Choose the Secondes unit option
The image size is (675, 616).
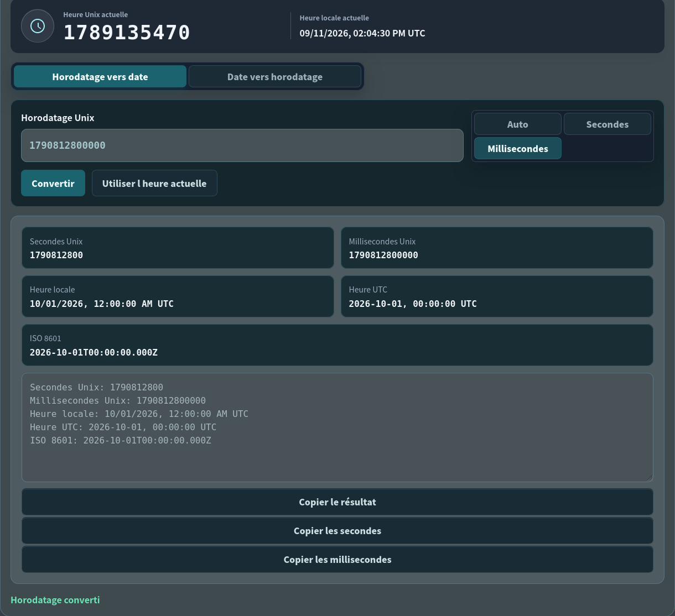click(x=607, y=124)
